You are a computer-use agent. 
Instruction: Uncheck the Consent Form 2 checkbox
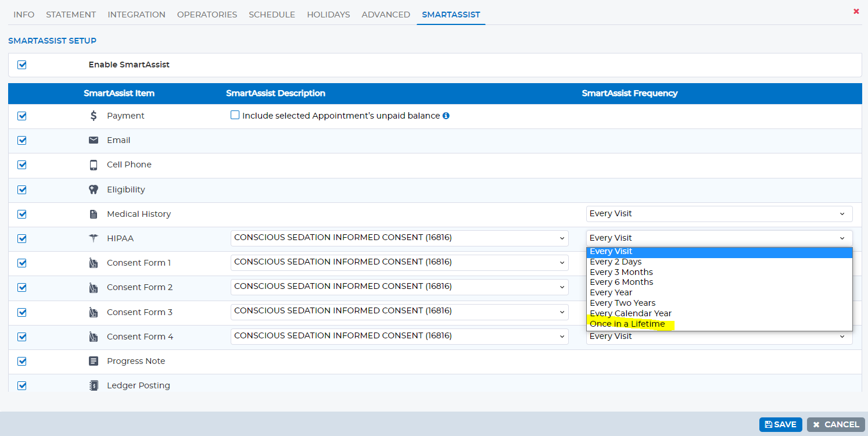click(22, 287)
